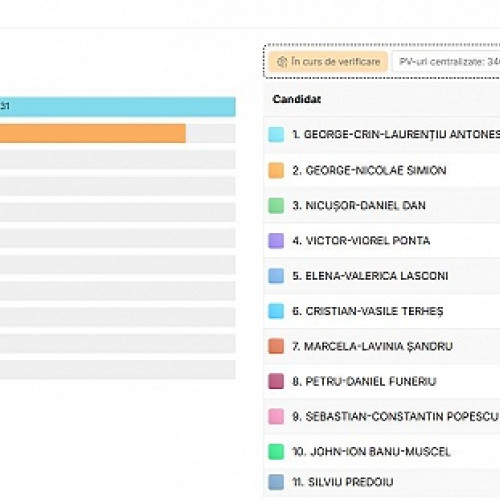Select the magenta swatch for Petru-Daniel Funeriu
Screen dimensions: 500x500
click(276, 381)
